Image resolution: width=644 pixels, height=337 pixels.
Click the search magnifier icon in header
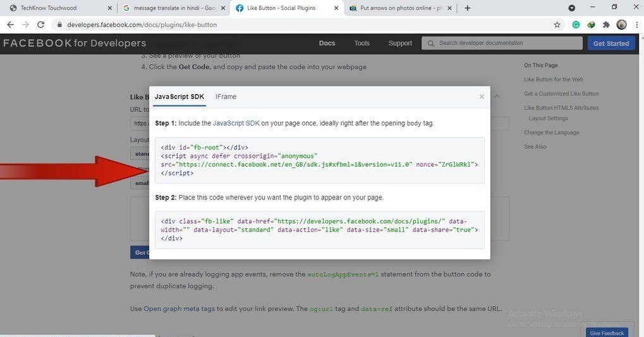click(430, 43)
